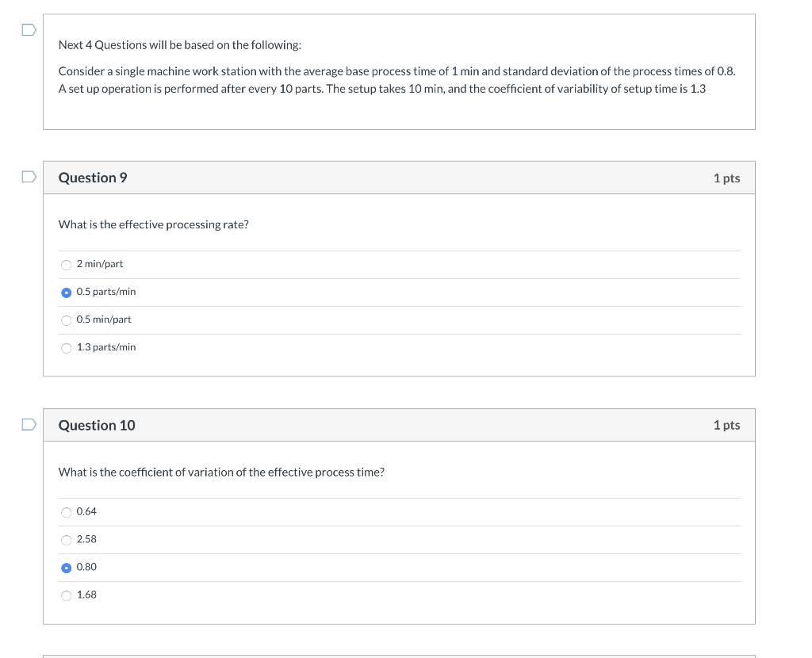812x658 pixels.
Task: Select the 1.68 answer choice
Action: 67,595
